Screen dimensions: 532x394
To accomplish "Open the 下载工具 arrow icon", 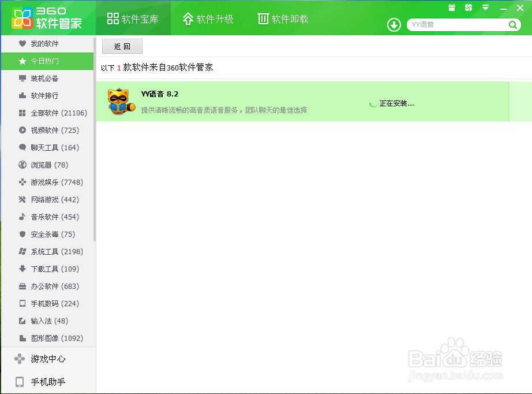I will pyautogui.click(x=23, y=269).
